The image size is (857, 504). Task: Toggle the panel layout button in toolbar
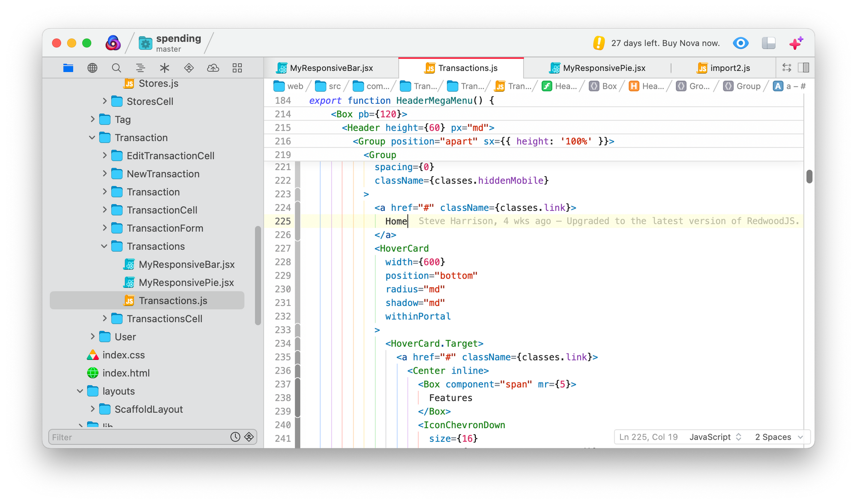[x=769, y=43]
